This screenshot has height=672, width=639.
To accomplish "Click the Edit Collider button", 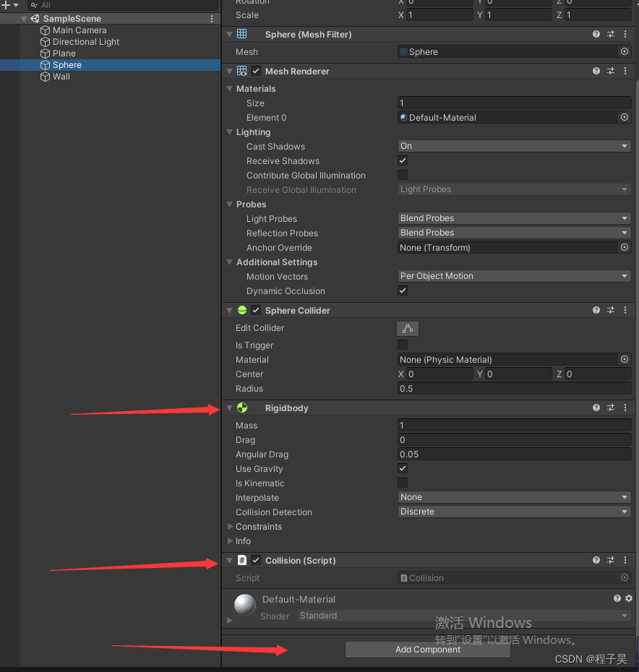I will coord(408,329).
